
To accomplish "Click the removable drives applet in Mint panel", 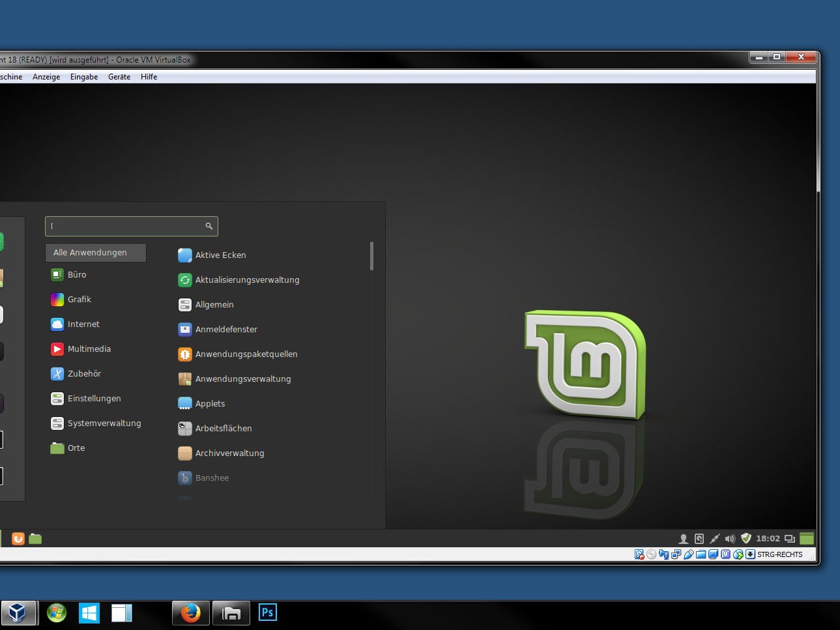I will (x=699, y=539).
